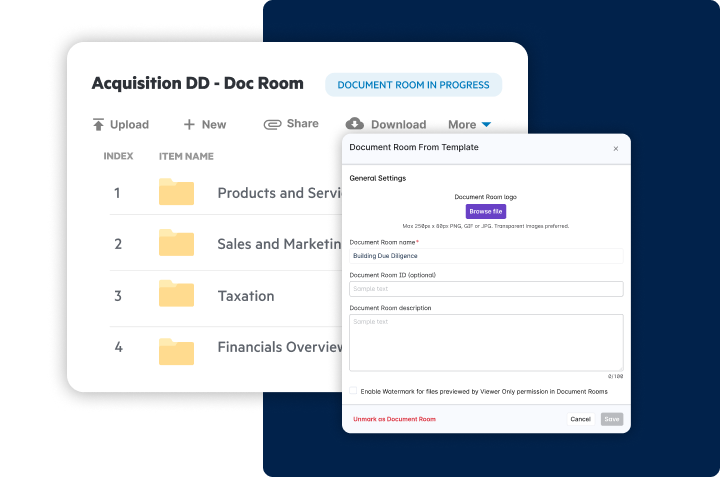720x477 pixels.
Task: Click index number 2 in the list
Action: (x=118, y=244)
